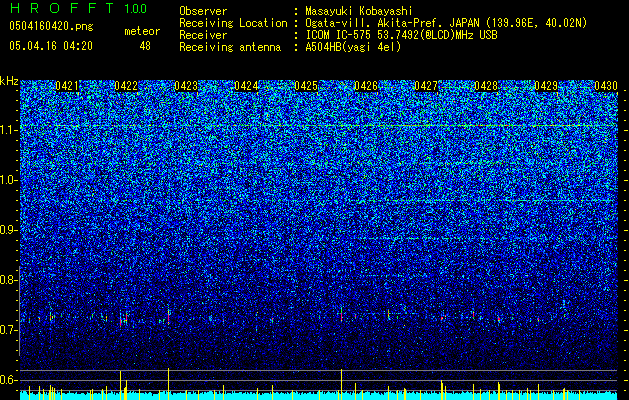Click the 'meteor' label
The width and height of the screenshot is (629, 400).
142,31
